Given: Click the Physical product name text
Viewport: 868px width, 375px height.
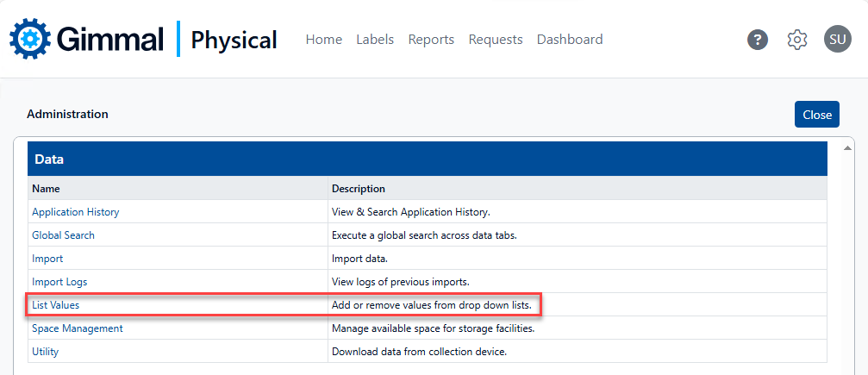Looking at the screenshot, I should pos(234,40).
